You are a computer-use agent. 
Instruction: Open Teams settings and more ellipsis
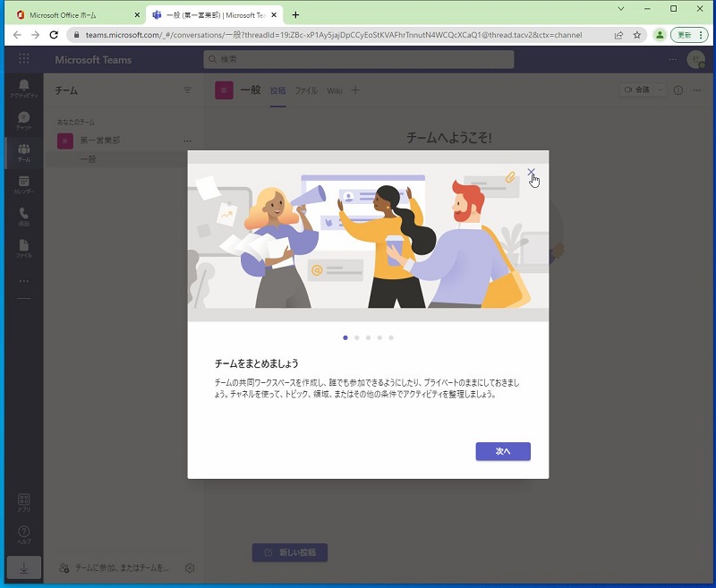[673, 59]
